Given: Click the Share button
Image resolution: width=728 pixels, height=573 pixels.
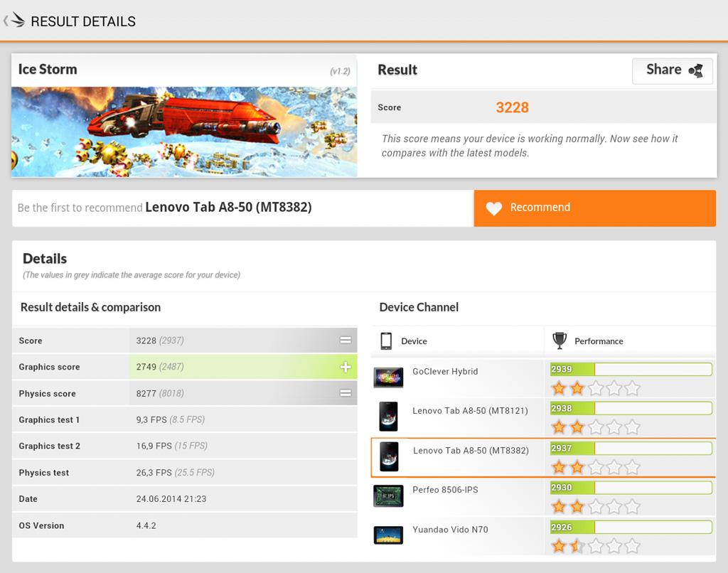Looking at the screenshot, I should 673,70.
